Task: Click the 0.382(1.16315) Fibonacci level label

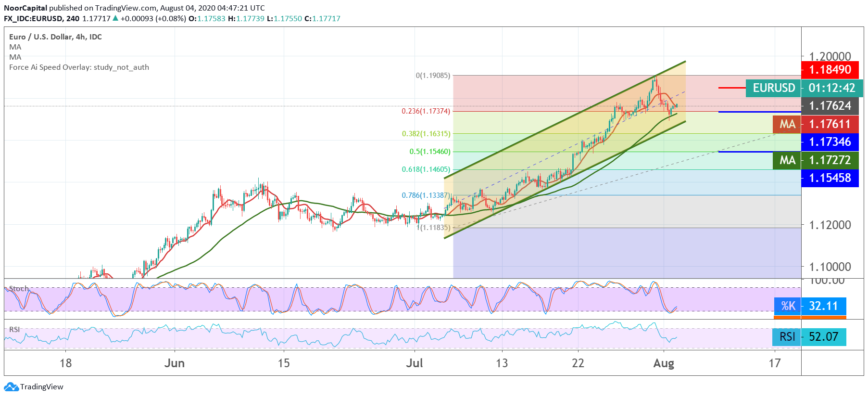Action: point(426,134)
